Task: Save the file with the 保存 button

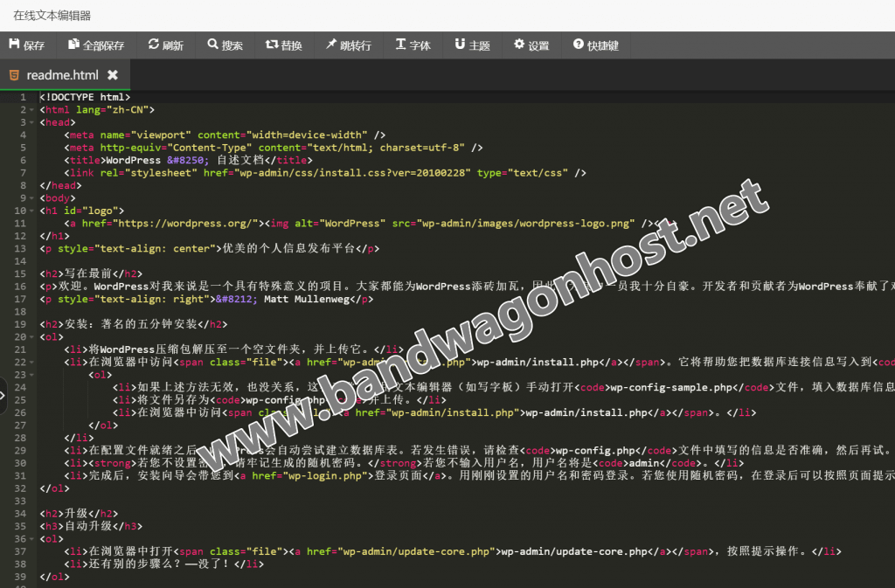Action: coord(27,45)
